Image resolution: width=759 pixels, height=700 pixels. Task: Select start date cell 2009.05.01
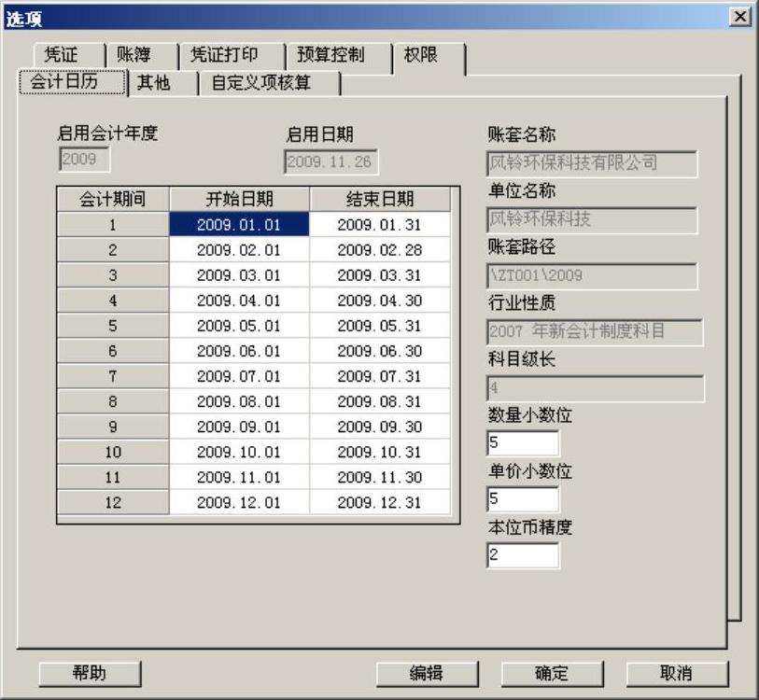tap(239, 326)
